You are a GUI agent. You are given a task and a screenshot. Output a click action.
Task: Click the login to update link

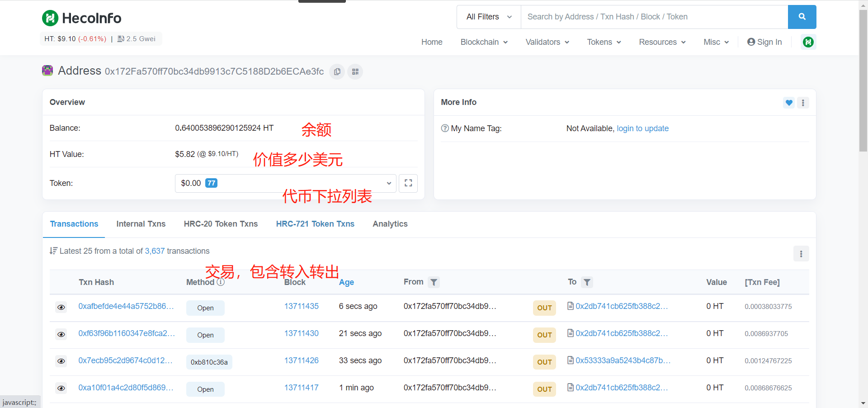(642, 128)
